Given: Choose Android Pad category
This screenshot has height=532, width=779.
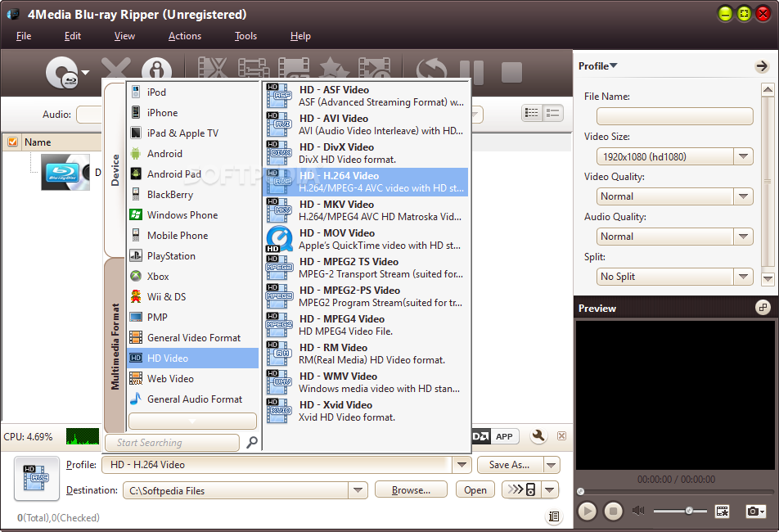Looking at the screenshot, I should coord(193,174).
